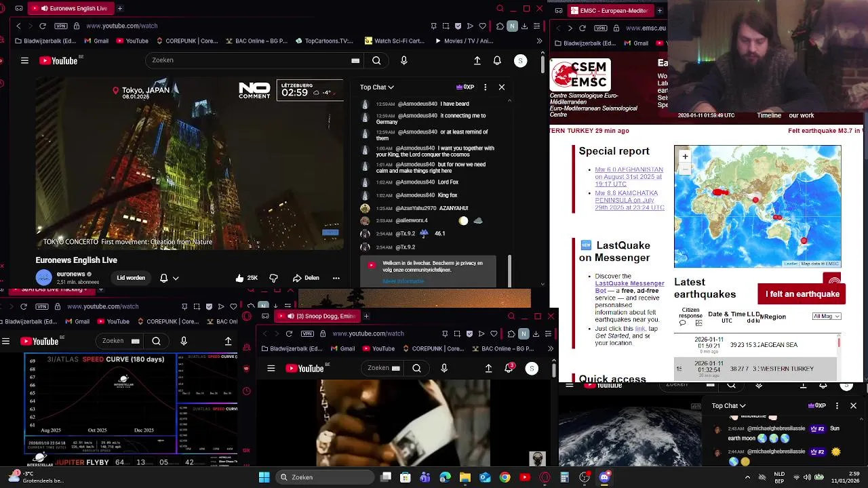Open the LastQuake Messenger Bot link
Screen dimensions: 868x488
(x=629, y=287)
